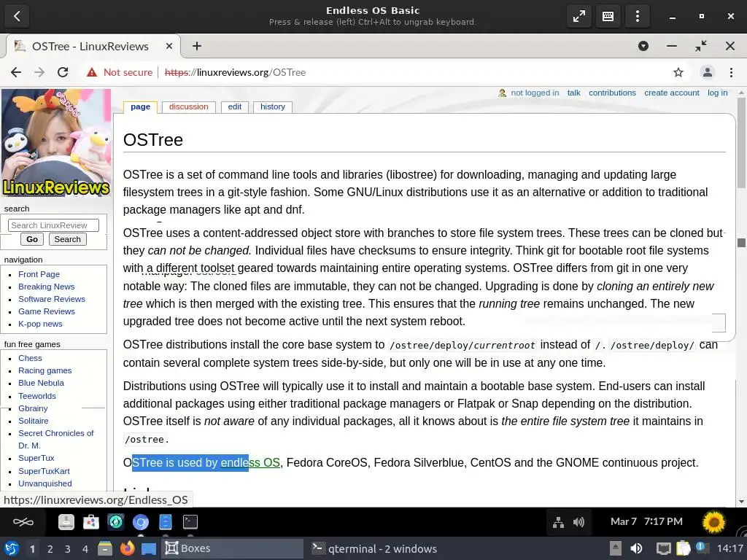Open the Endless app center icon

[x=91, y=522]
